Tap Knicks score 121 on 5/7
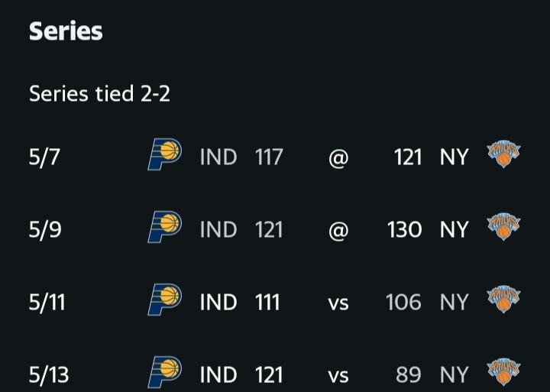Screen dimensions: 550x392 tap(408, 157)
